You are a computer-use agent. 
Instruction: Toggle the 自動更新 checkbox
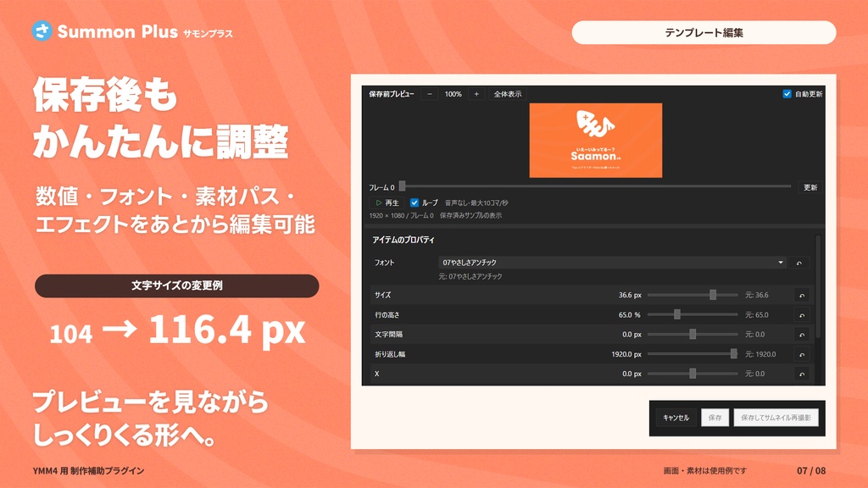click(x=787, y=94)
